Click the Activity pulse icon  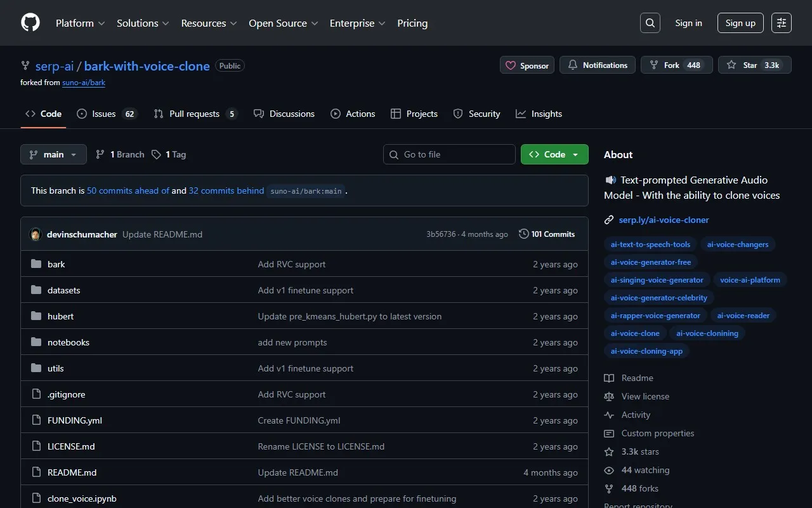[609, 415]
